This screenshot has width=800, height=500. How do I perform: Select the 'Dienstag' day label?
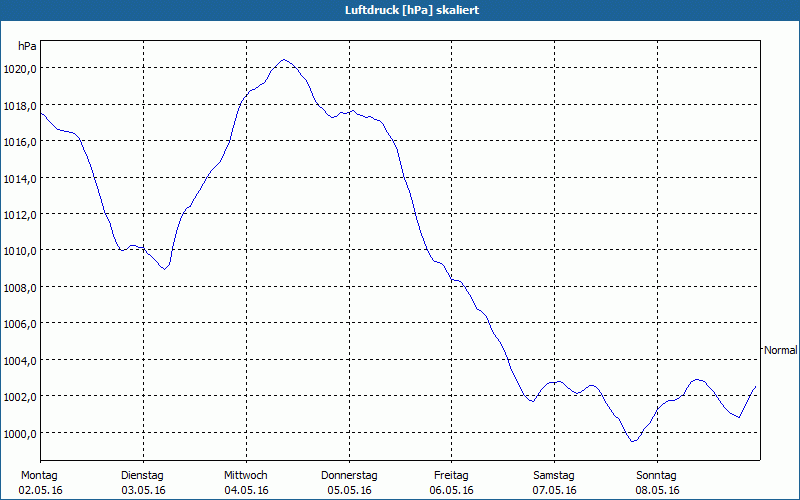[x=142, y=476]
